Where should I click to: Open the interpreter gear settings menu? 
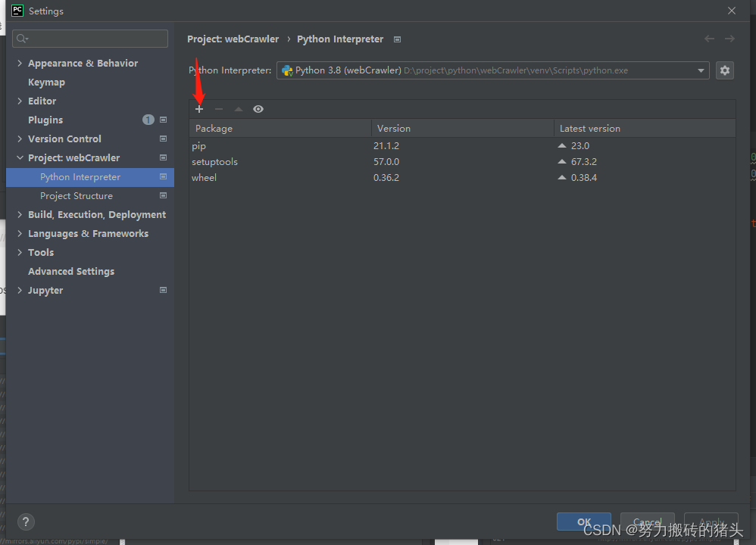725,70
